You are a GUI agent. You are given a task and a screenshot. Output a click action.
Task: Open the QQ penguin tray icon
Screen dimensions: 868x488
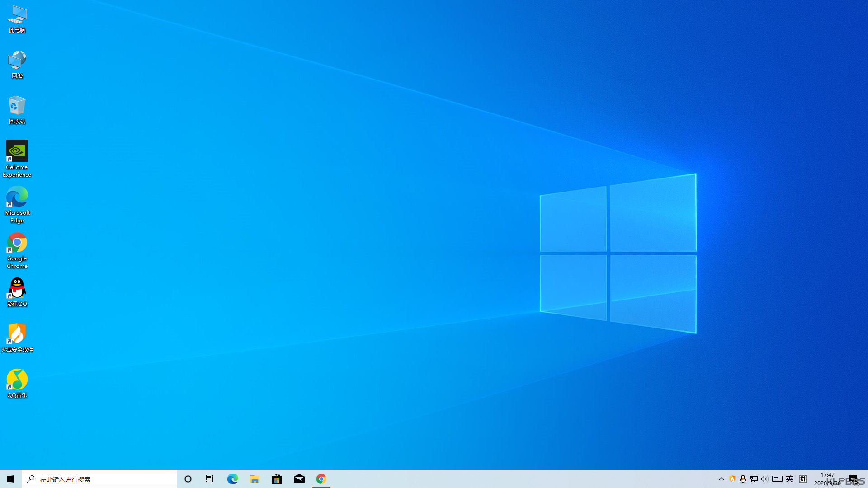click(x=743, y=479)
